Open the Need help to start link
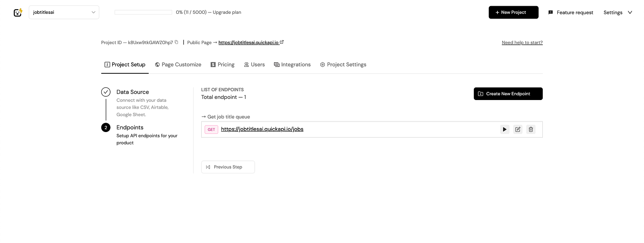Viewport: 644px width, 243px height. pyautogui.click(x=522, y=42)
